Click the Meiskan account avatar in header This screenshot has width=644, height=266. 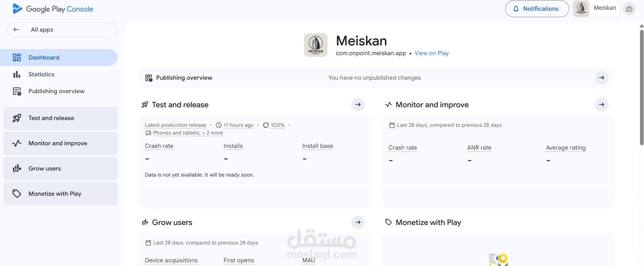[581, 8]
